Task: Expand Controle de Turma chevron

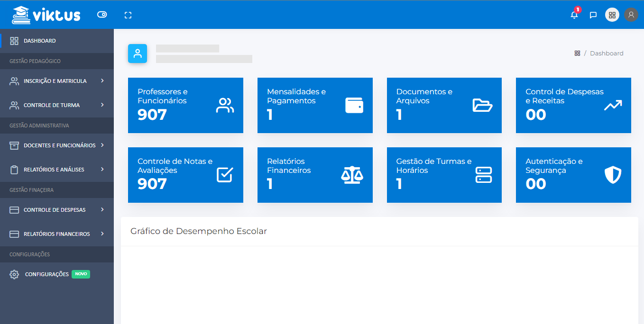Action: (102, 105)
